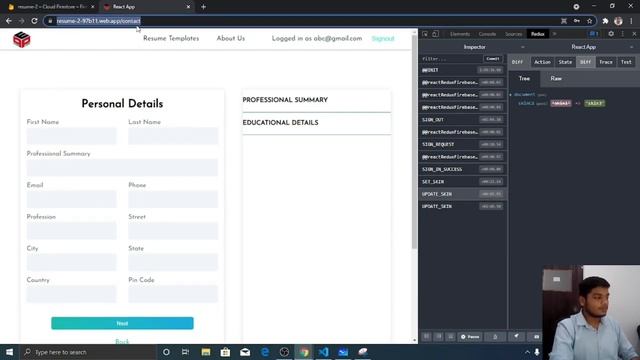Open the Inspector monitor dropdown

pos(475,47)
